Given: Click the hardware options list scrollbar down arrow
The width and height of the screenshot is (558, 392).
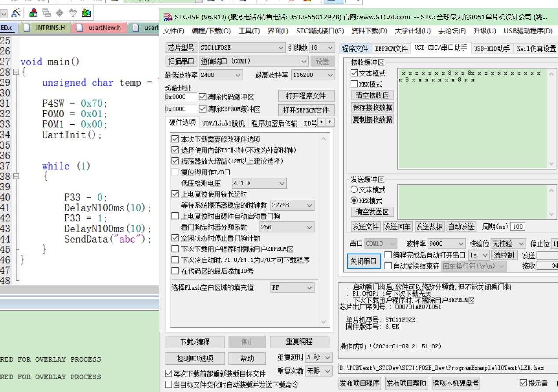Looking at the screenshot, I should point(324,322).
